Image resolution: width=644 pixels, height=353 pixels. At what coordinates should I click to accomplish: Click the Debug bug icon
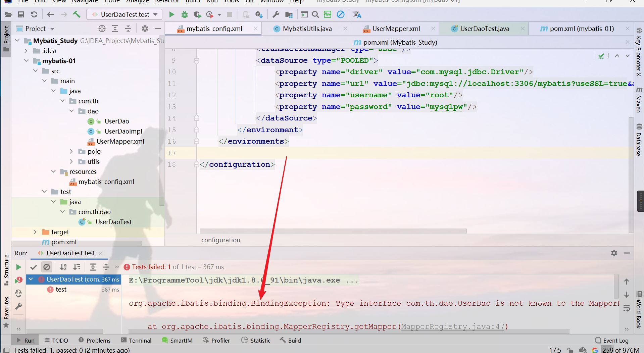[x=184, y=14]
